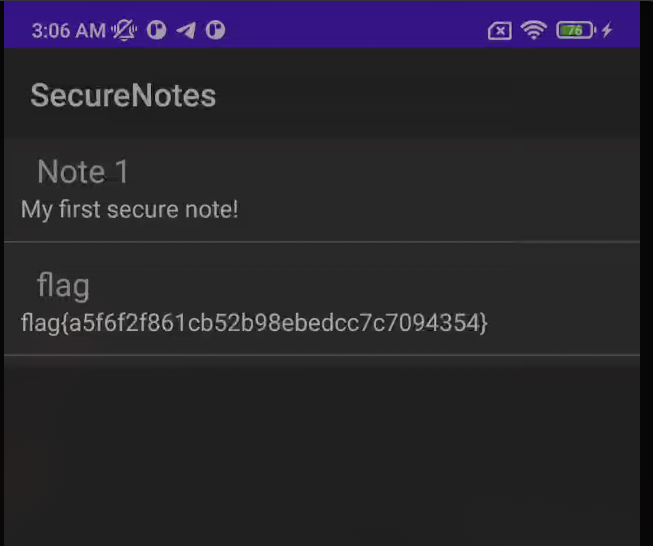Tap the empty area below the notes list

[x=322, y=451]
